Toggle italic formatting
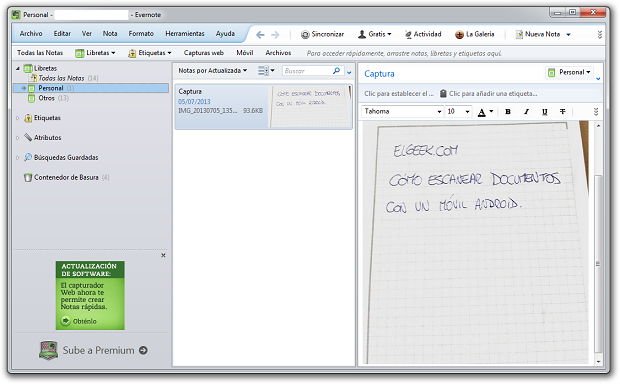 [x=526, y=112]
